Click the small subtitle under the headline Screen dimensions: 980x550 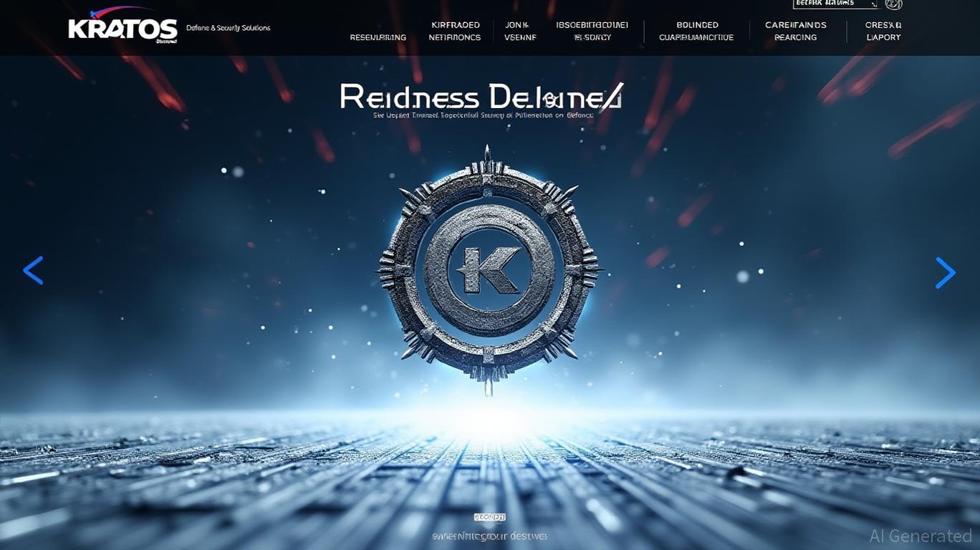tap(483, 115)
